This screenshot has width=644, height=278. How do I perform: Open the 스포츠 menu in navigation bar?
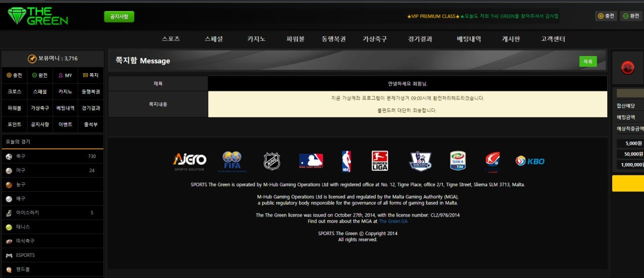point(171,39)
